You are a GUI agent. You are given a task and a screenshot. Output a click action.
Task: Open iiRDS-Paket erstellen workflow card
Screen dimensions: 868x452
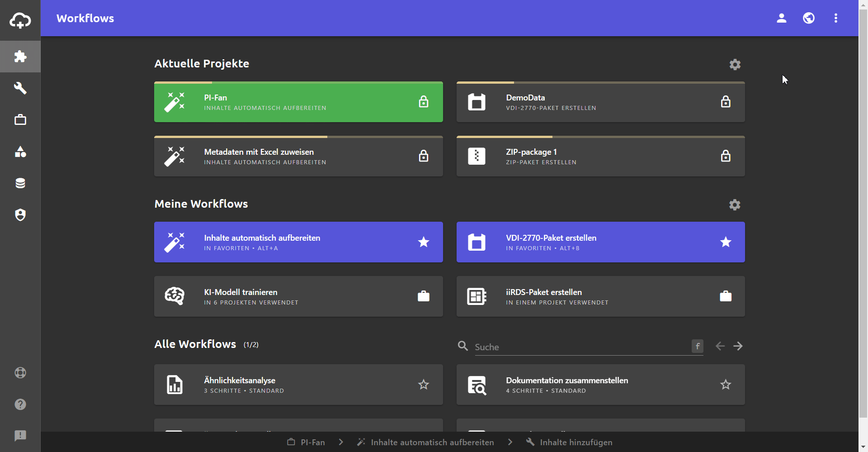(x=601, y=296)
